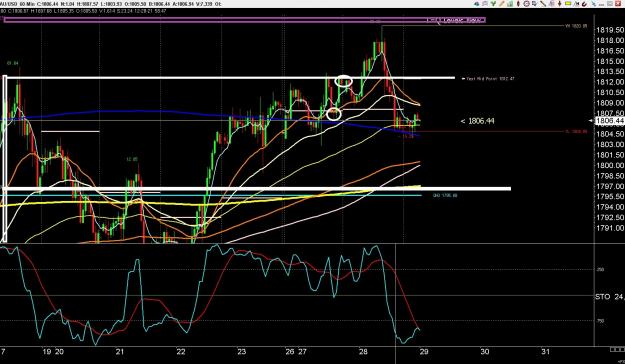Click the blue zigzag toolbar icon
The width and height of the screenshot is (625, 364).
(594, 4)
